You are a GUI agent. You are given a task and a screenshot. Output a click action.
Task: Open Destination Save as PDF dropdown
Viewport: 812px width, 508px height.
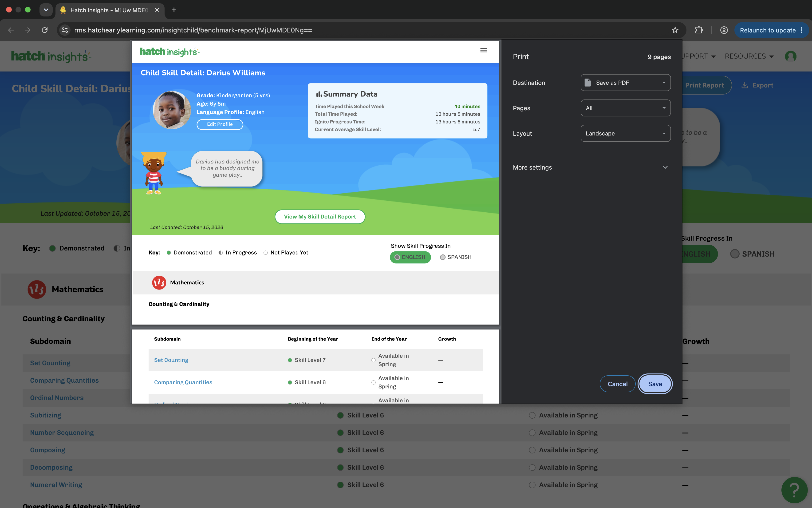click(625, 83)
